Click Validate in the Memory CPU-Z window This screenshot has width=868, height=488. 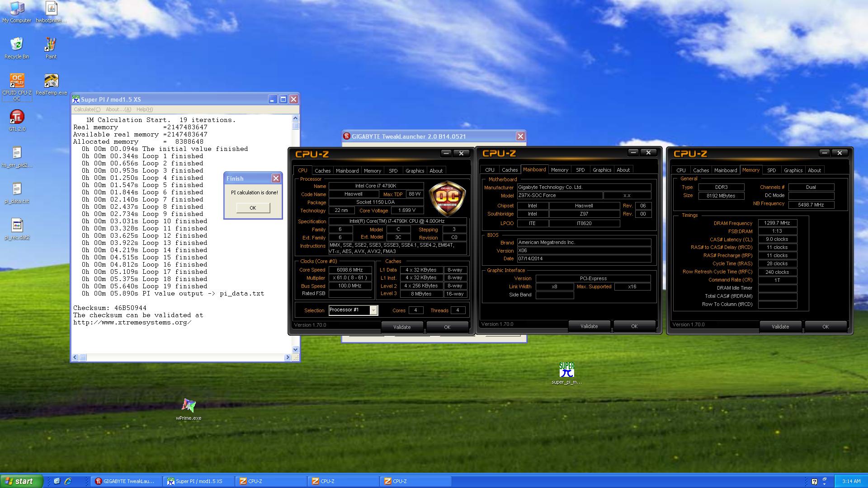(x=780, y=327)
